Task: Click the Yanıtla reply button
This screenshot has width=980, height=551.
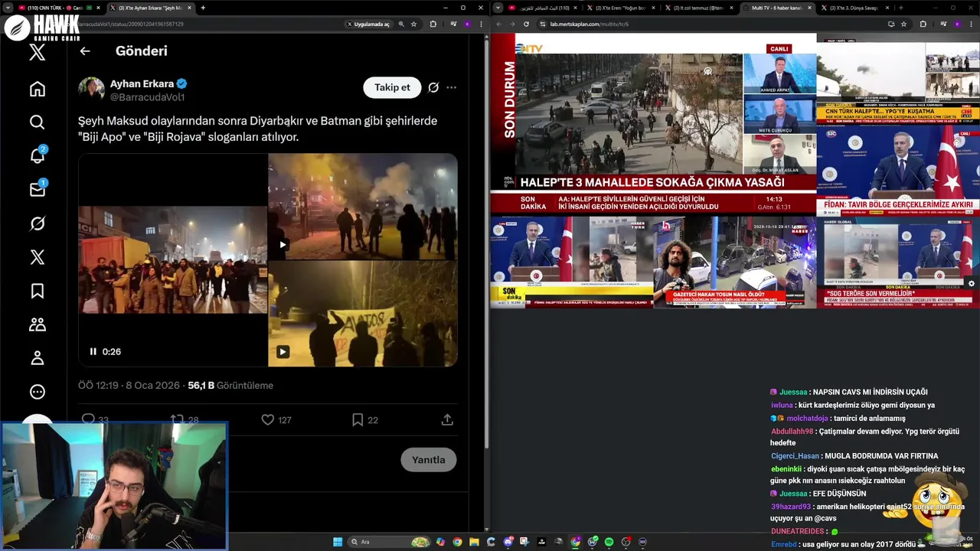Action: [x=429, y=460]
